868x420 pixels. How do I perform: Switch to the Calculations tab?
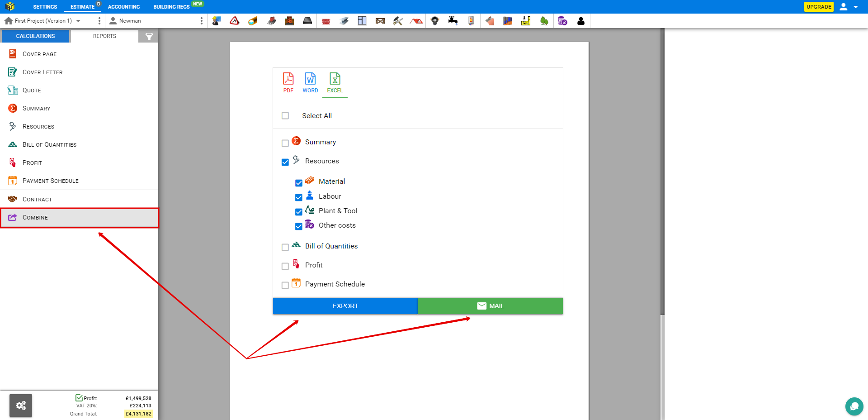click(36, 36)
